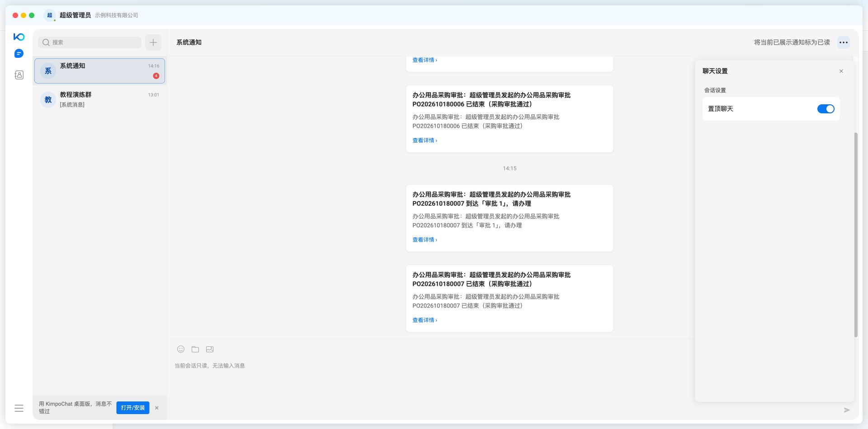Open 查看详情 for PO202610180007 到达审批 notification
This screenshot has width=868, height=429.
[x=425, y=240]
